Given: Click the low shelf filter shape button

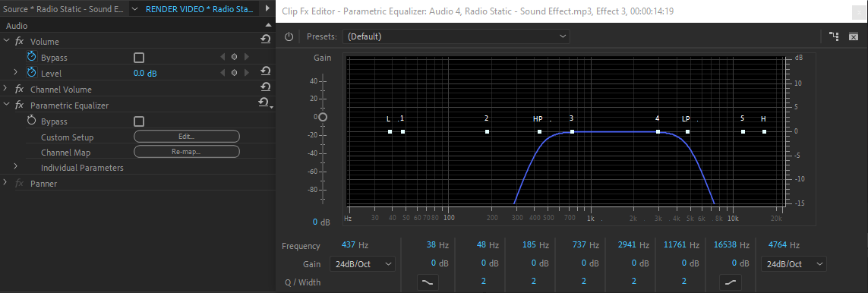Looking at the screenshot, I should 427,282.
